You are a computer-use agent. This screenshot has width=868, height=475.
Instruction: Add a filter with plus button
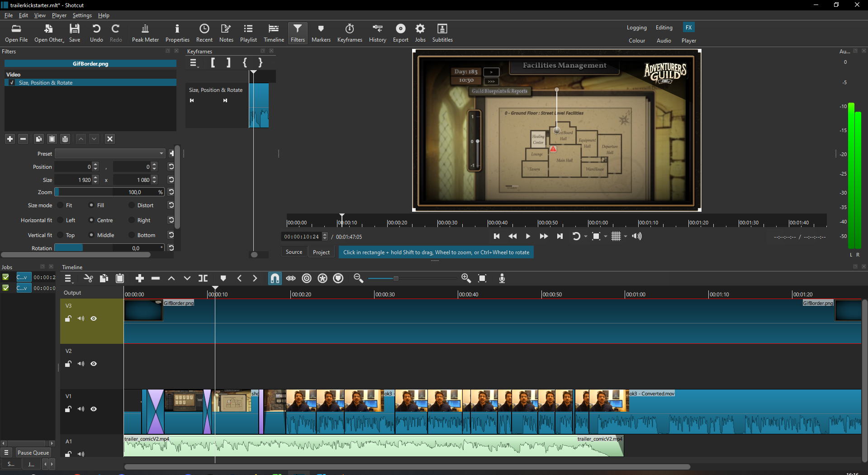point(10,139)
